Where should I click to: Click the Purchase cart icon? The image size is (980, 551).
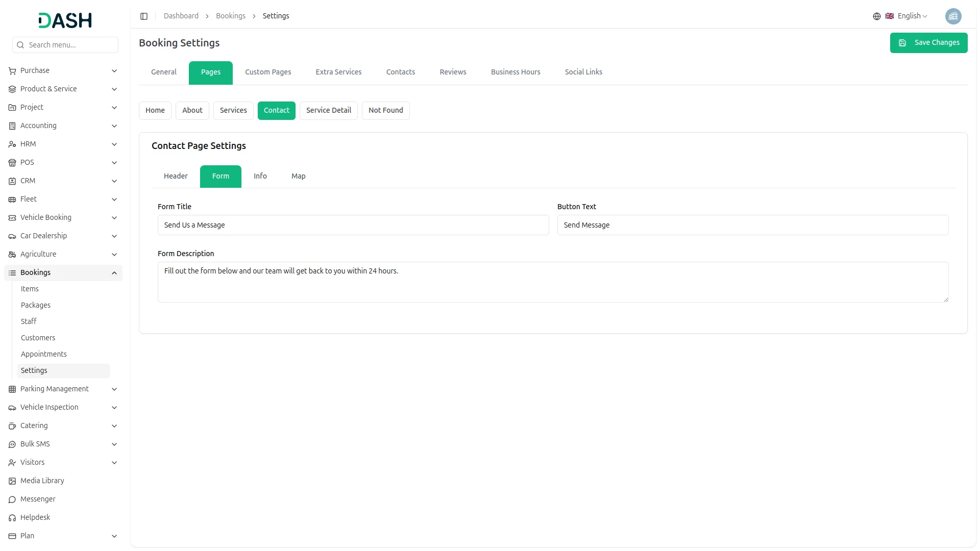tap(12, 71)
